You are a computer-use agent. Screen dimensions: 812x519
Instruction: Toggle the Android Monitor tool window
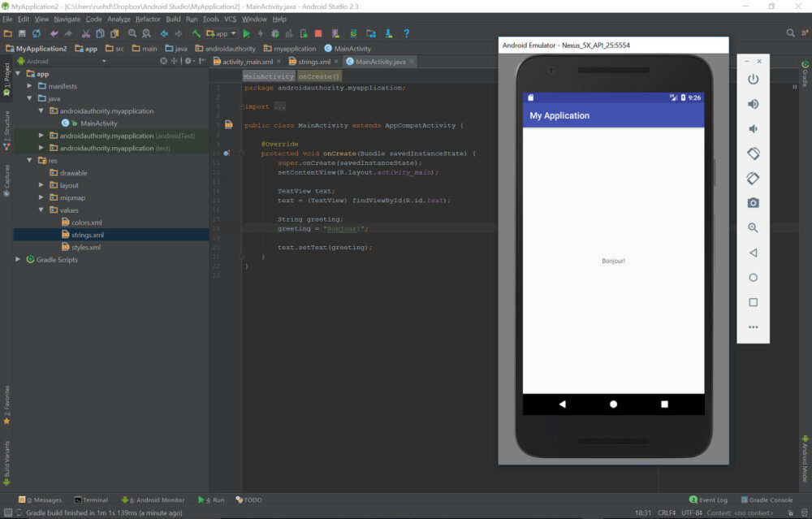(x=153, y=500)
